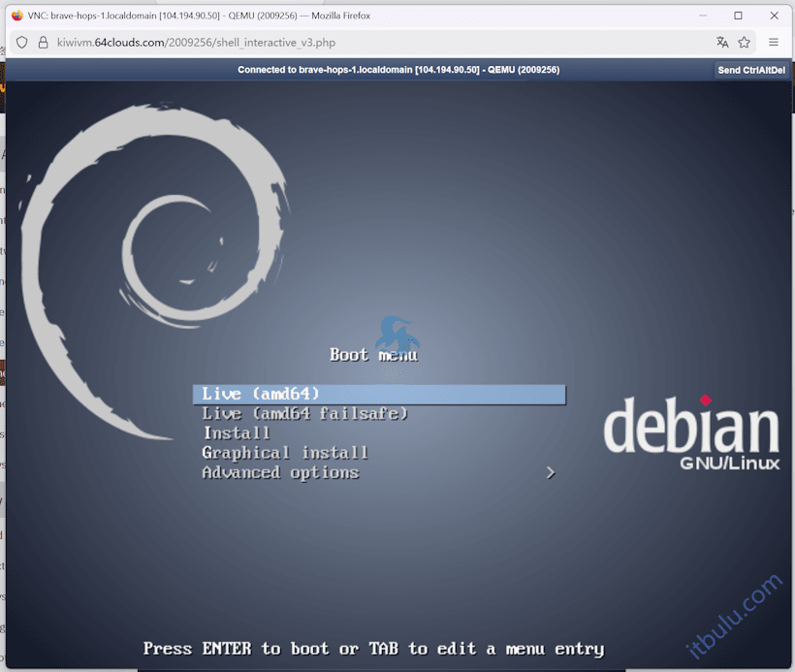This screenshot has height=672, width=795.
Task: Click the tracking protection shield icon
Action: click(x=21, y=43)
